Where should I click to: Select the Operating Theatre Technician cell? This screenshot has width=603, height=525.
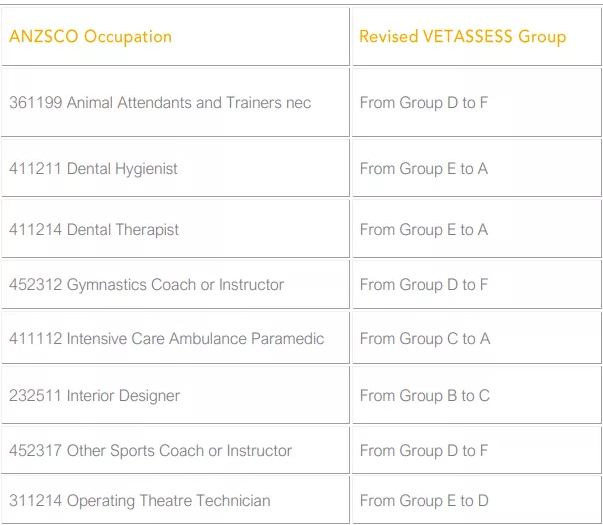point(139,501)
